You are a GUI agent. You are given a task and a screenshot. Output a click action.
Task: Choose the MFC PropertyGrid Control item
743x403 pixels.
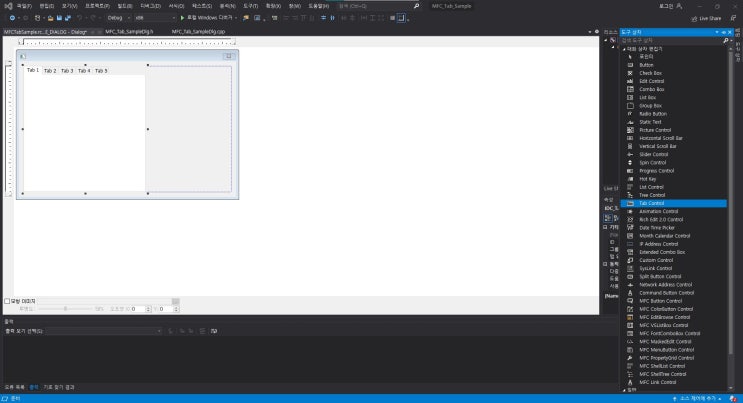click(674, 358)
